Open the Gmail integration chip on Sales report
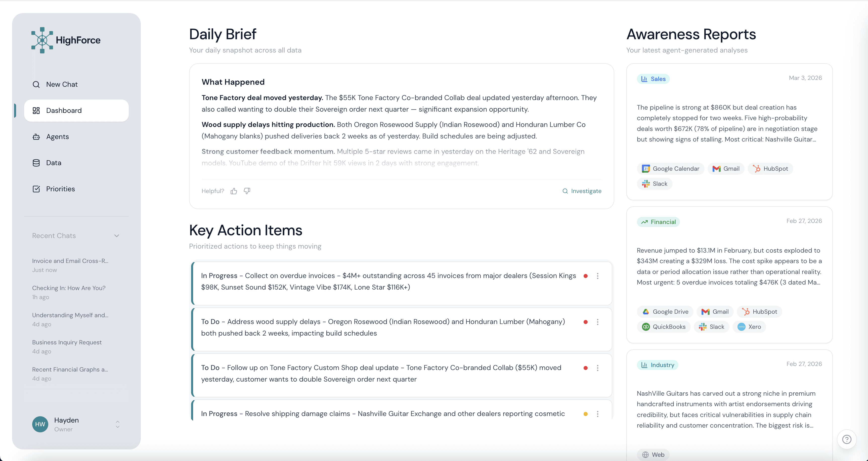This screenshot has width=868, height=461. (726, 168)
